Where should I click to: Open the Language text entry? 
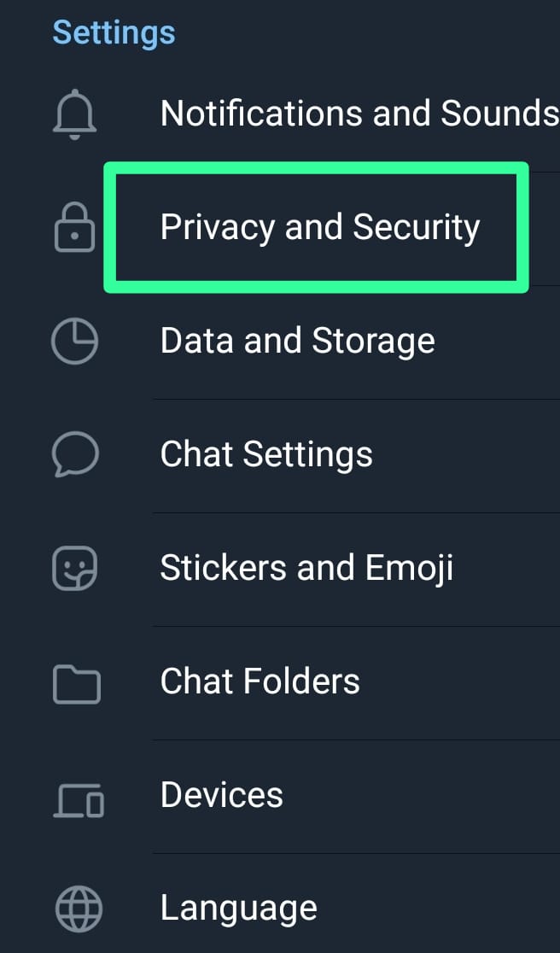coord(239,909)
